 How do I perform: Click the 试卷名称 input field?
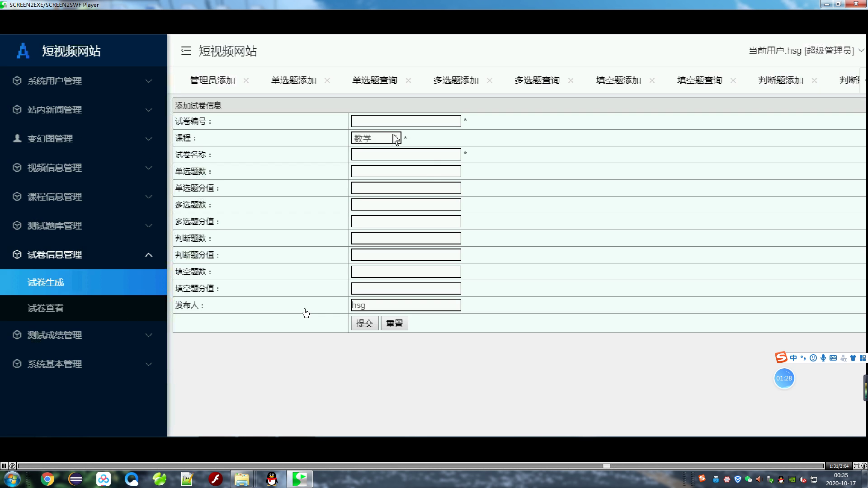406,154
